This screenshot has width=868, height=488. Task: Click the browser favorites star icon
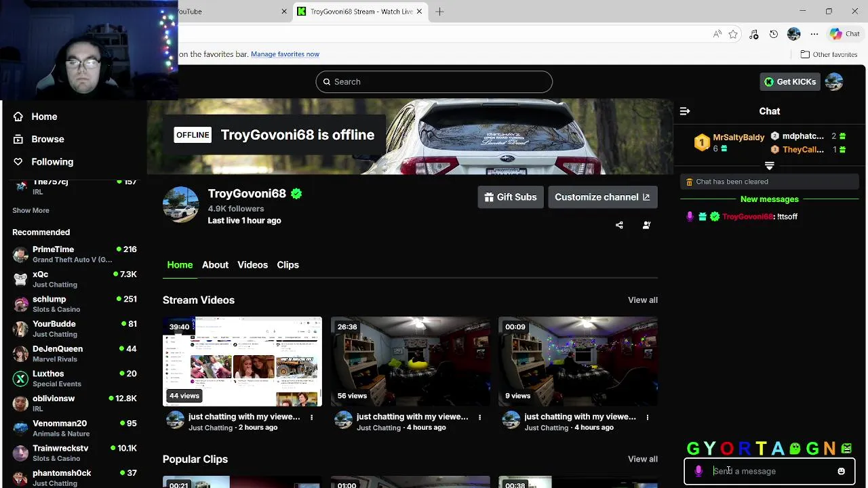pos(733,34)
